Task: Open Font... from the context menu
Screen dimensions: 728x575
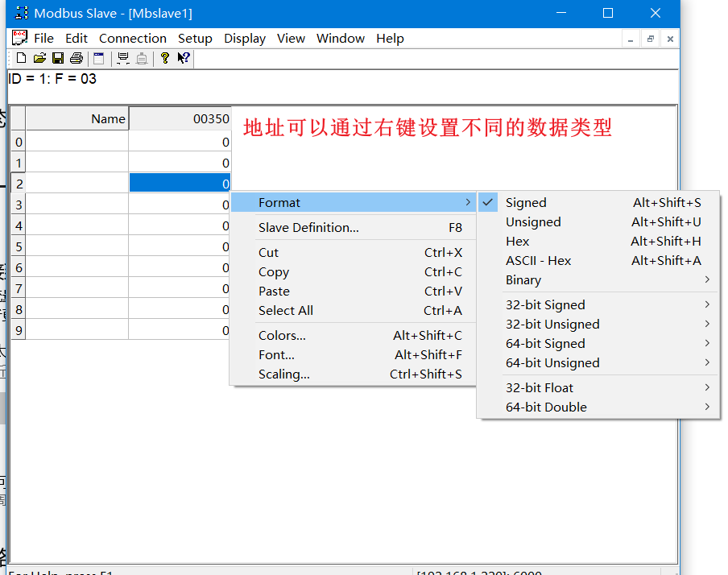Action: [354, 355]
